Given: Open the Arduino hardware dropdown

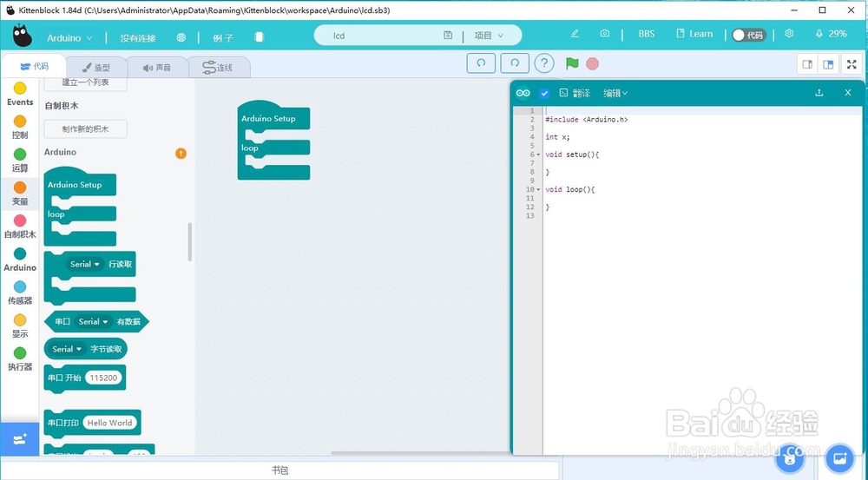Looking at the screenshot, I should click(69, 37).
